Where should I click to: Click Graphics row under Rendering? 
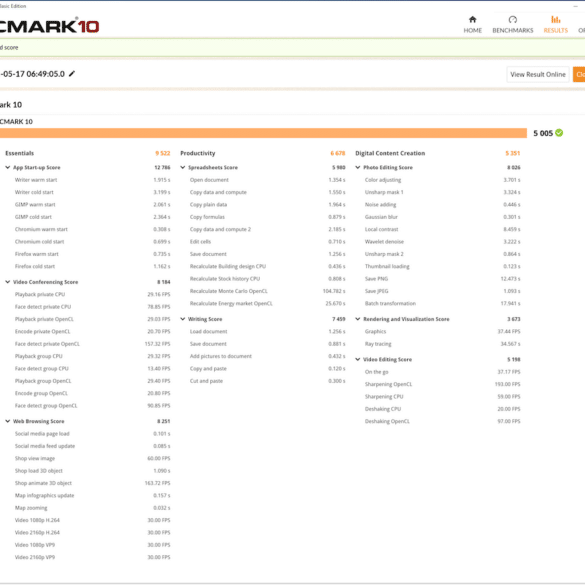tap(442, 331)
